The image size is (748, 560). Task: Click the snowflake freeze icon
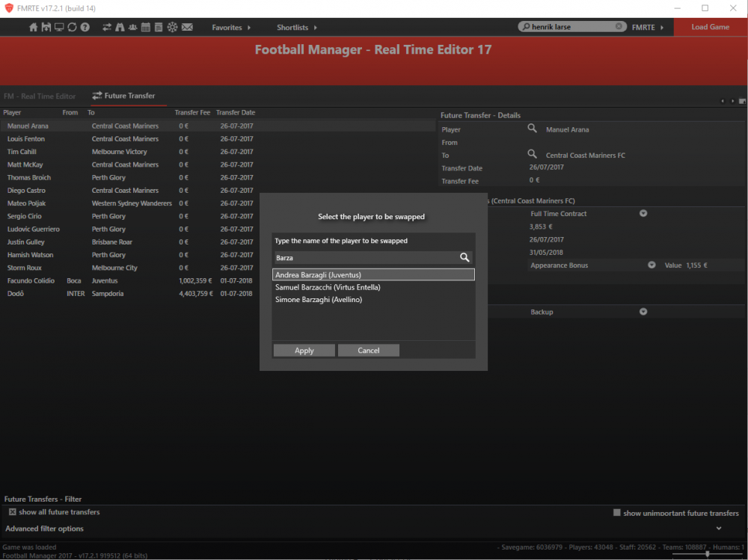click(x=172, y=27)
